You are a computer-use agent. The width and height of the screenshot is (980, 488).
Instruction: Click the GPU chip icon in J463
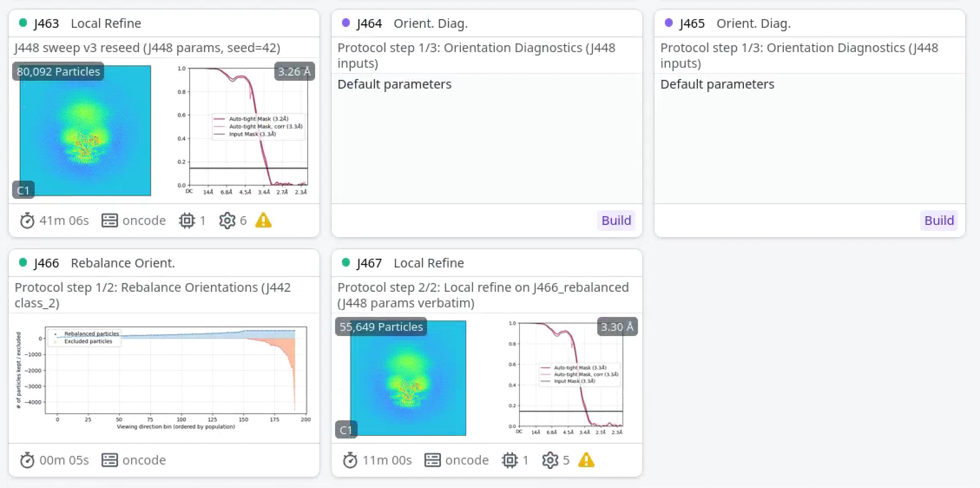pos(187,221)
